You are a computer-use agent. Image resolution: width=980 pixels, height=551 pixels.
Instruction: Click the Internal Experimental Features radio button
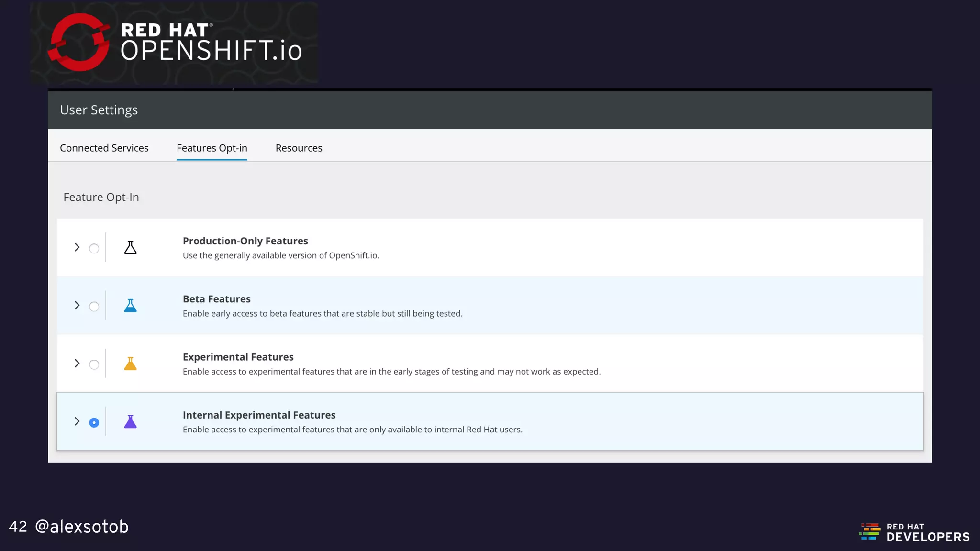[x=94, y=422]
